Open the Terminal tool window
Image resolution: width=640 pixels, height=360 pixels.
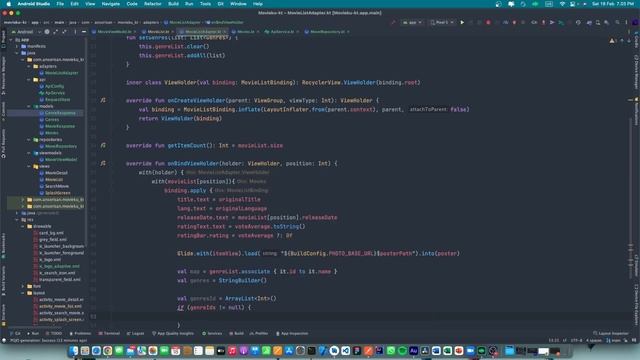(x=109, y=333)
